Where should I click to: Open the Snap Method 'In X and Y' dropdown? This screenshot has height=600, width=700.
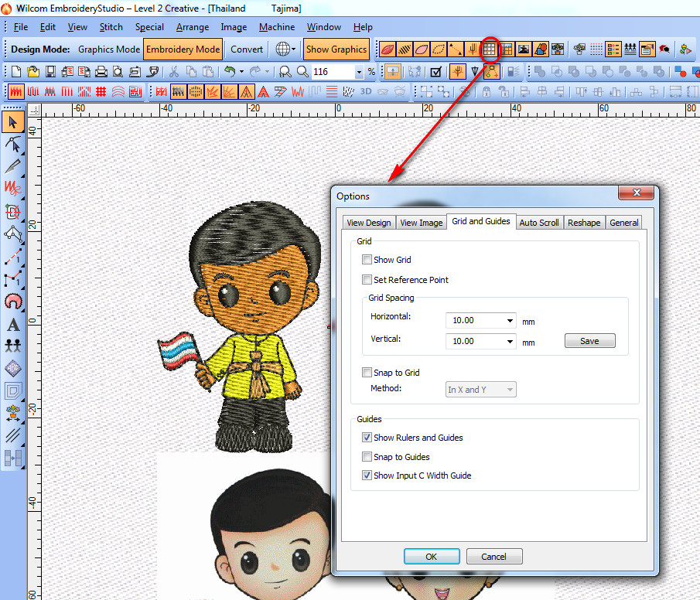pos(481,390)
